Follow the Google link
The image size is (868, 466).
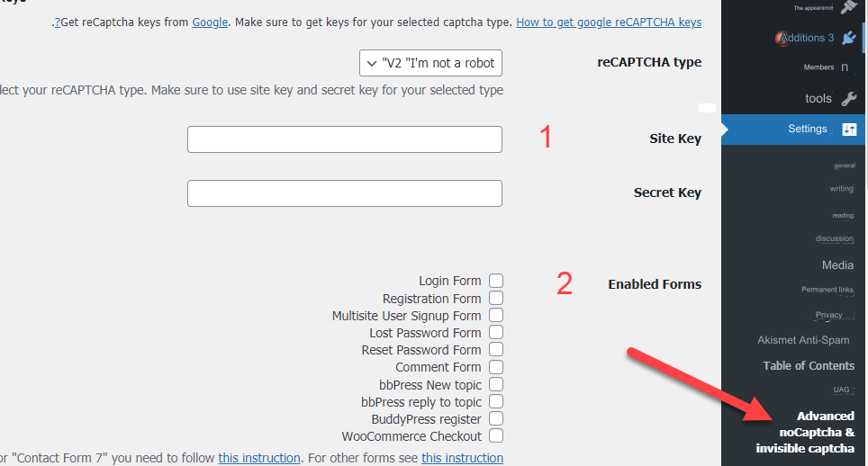[x=210, y=22]
